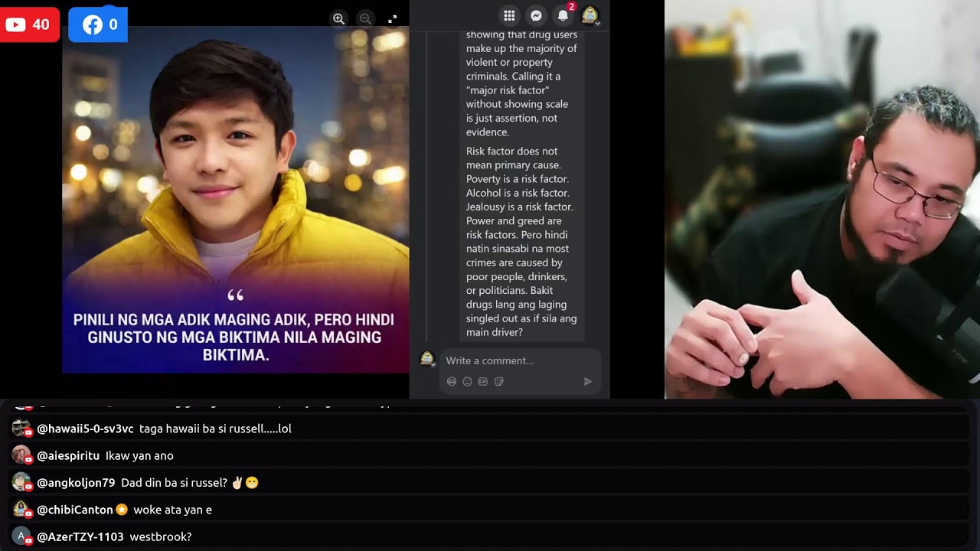Open @AzerTZY-1103's letter avatar

[x=21, y=536]
